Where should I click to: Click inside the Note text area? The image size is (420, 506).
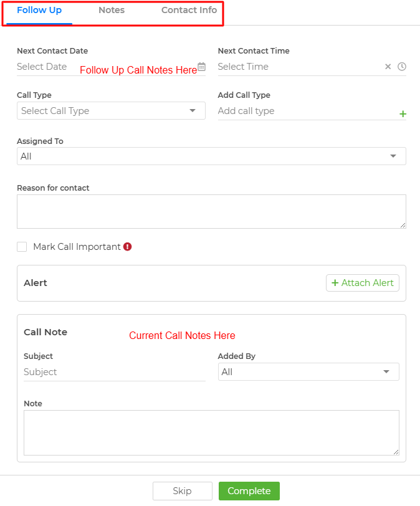pos(211,432)
